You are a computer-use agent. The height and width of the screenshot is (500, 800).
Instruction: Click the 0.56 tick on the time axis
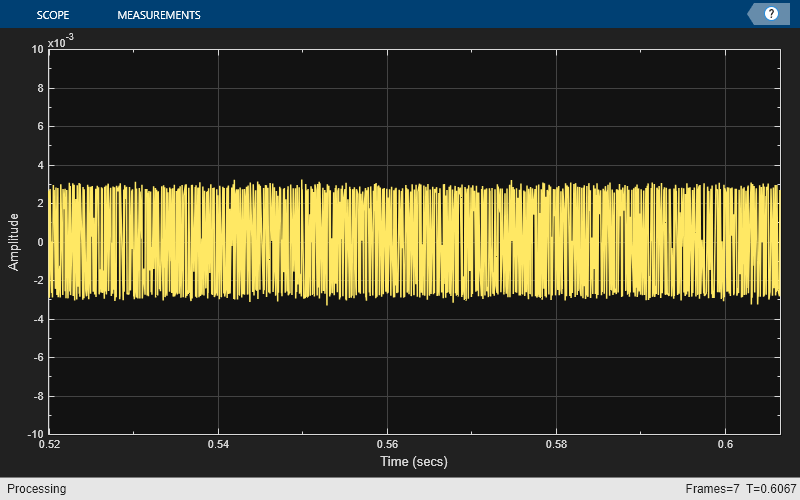coord(387,445)
